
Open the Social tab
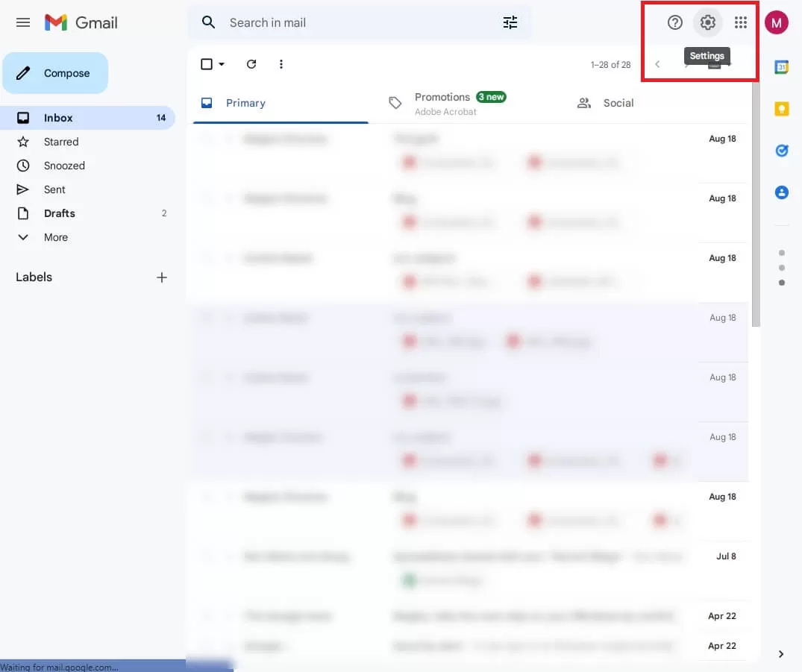[x=618, y=103]
